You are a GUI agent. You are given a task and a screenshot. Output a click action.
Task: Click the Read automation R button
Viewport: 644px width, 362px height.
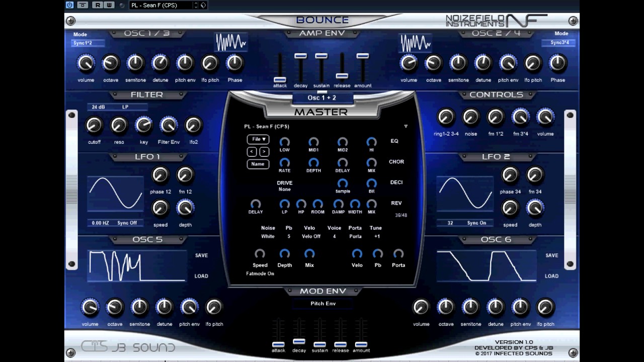click(98, 5)
